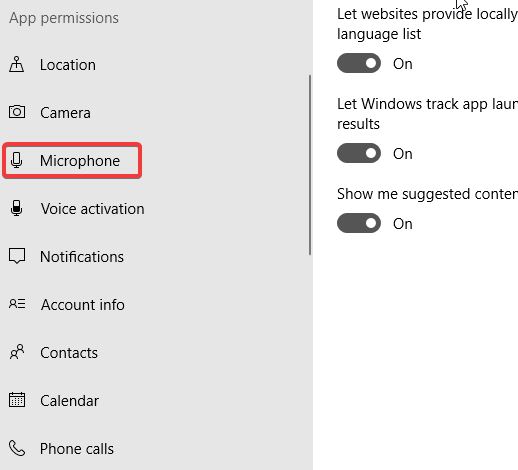Screen dimensions: 518x470
Task: Turn off the websites language list toggle
Action: (359, 63)
